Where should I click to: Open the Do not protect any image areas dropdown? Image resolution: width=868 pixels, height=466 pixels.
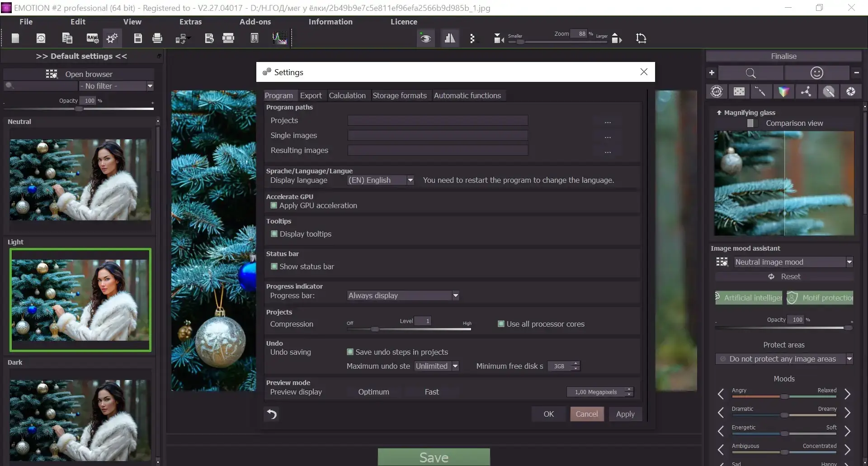(x=784, y=359)
